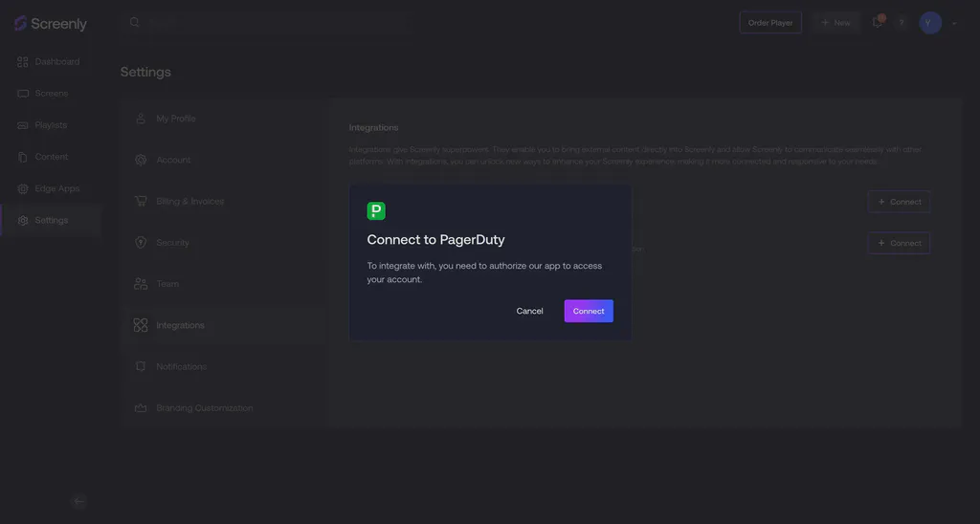Screen dimensions: 980x524
Task: Click the first integration's Connect button
Action: [899, 202]
